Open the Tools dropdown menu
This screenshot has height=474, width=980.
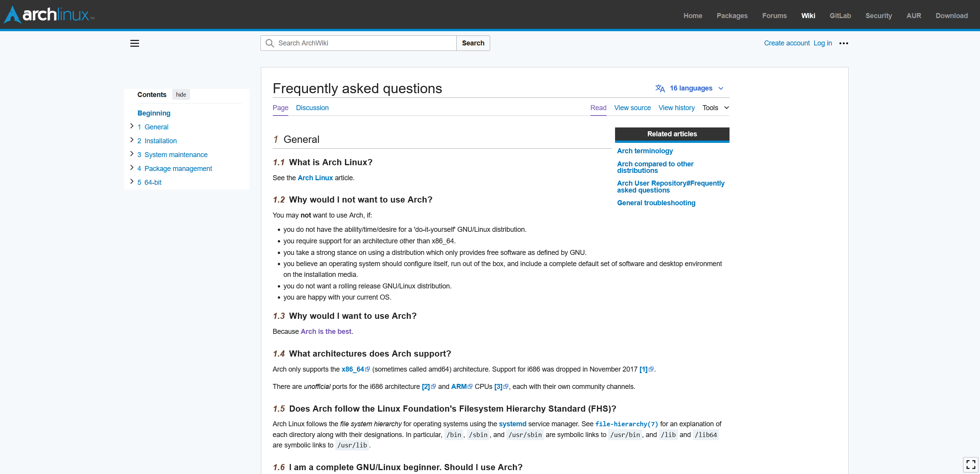(715, 108)
